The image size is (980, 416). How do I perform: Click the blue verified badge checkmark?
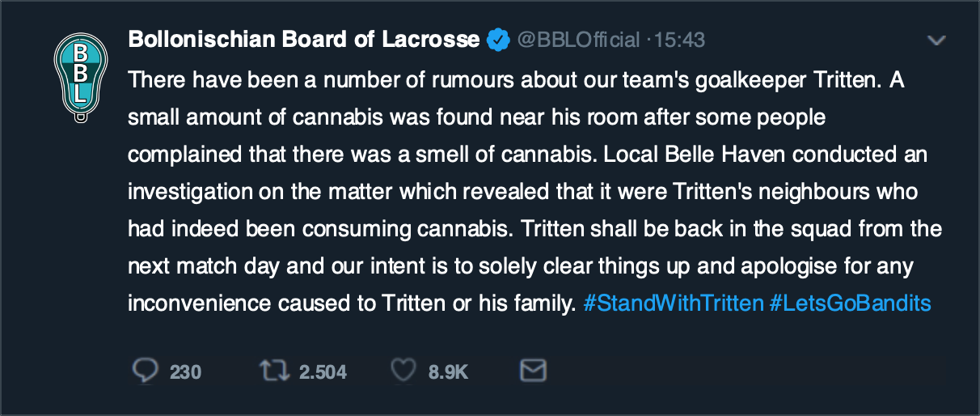[496, 39]
